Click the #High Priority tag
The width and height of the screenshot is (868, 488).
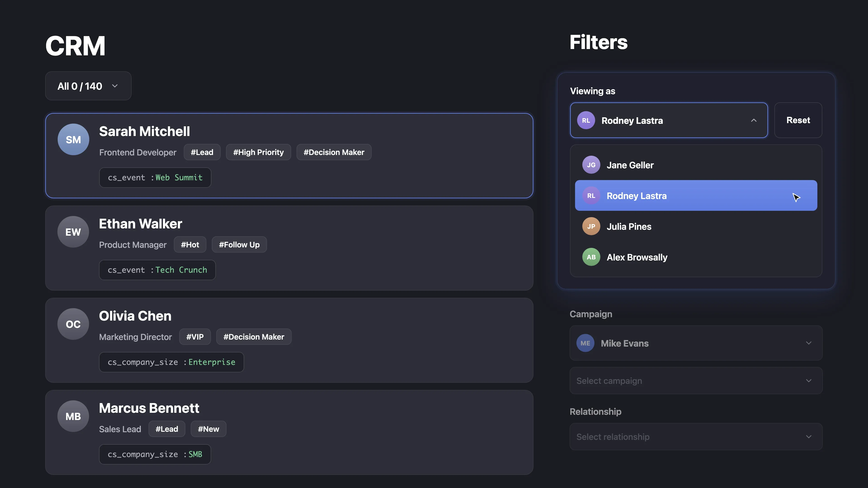(x=258, y=152)
